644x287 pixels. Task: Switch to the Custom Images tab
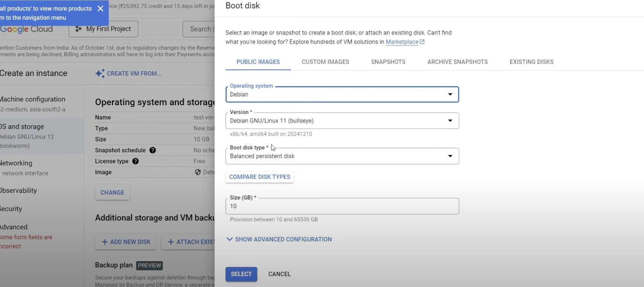click(325, 62)
